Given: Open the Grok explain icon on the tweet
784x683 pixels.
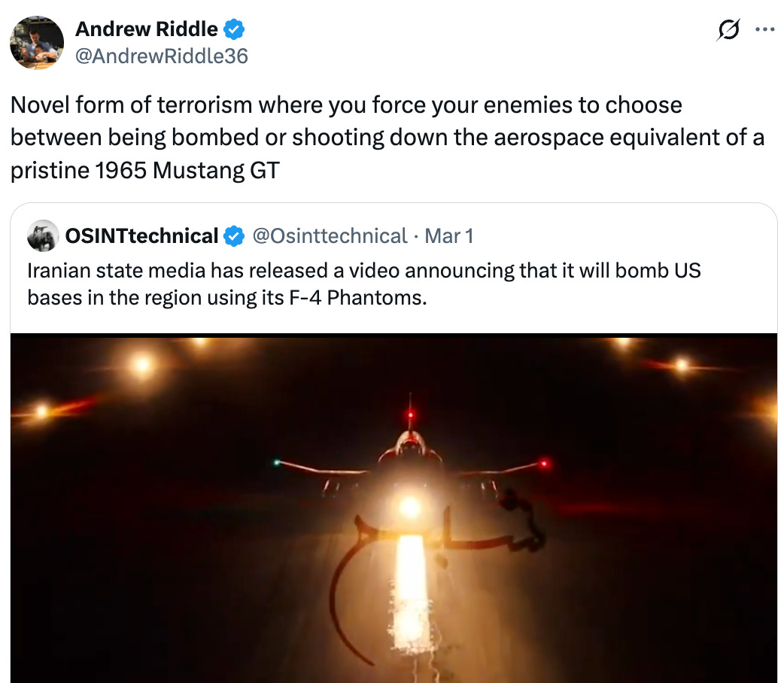Looking at the screenshot, I should click(x=729, y=31).
